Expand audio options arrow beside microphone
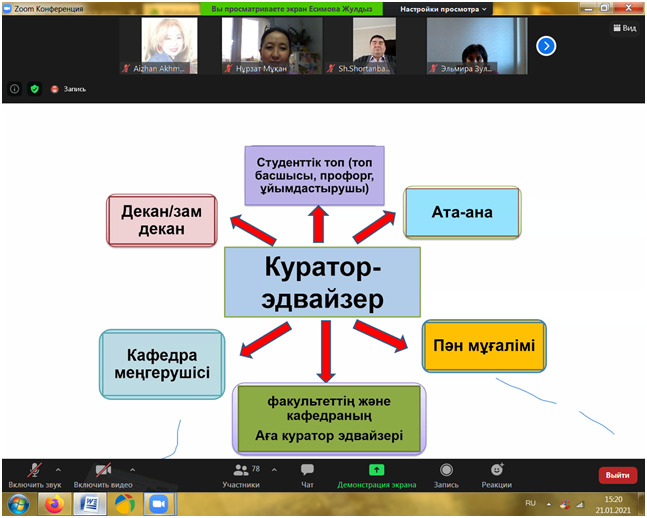Viewport: 647px width, 518px height. pyautogui.click(x=58, y=469)
